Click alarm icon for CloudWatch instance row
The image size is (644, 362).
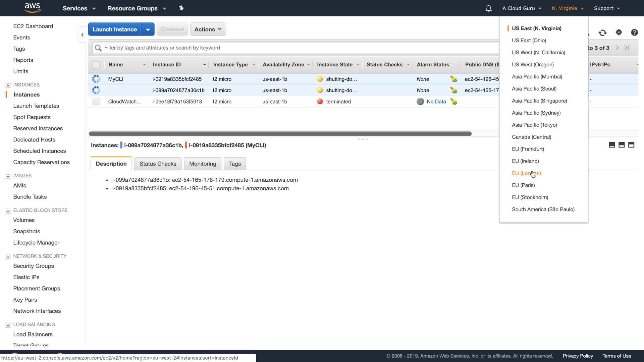pyautogui.click(x=453, y=102)
